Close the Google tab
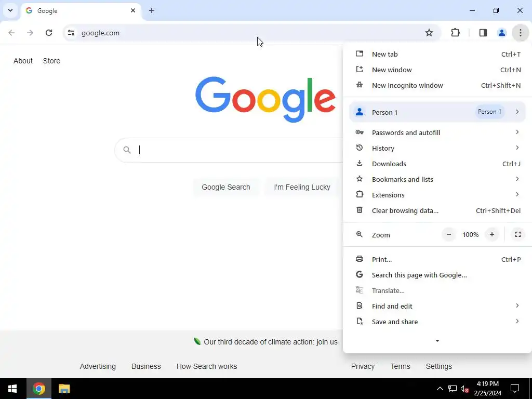Image resolution: width=532 pixels, height=399 pixels. point(133,10)
